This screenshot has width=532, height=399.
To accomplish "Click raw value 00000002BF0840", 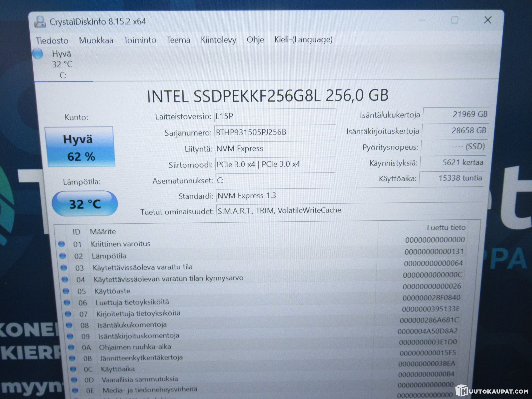I will [x=431, y=298].
